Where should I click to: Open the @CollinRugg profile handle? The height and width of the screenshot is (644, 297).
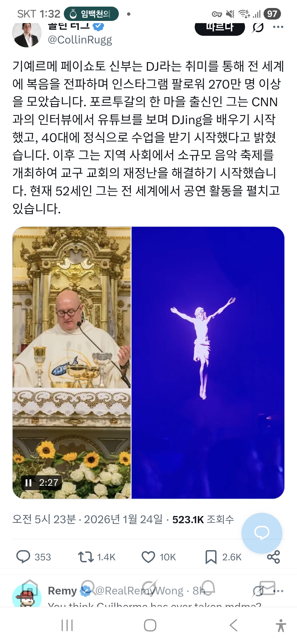point(80,40)
